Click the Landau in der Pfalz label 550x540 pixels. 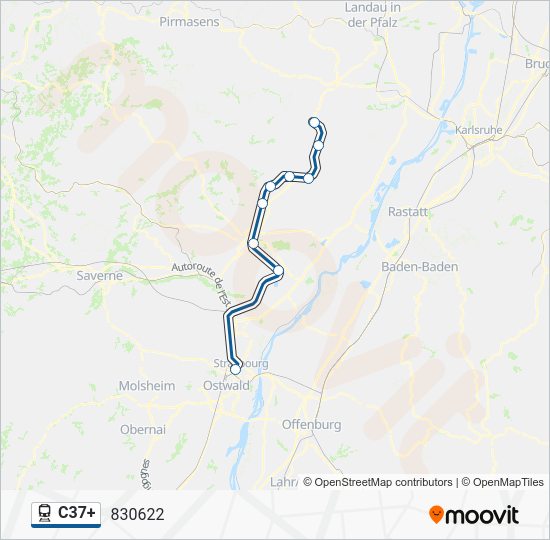373,15
